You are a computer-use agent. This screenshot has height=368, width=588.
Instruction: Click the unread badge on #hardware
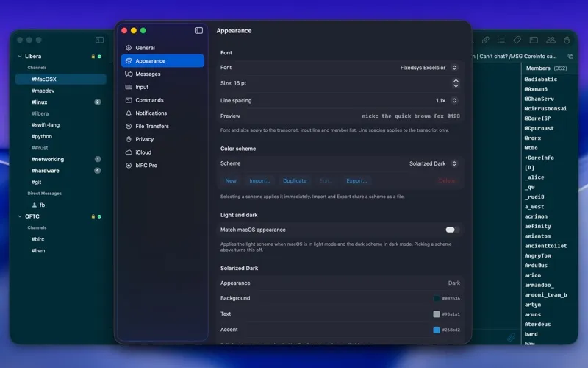click(x=98, y=171)
